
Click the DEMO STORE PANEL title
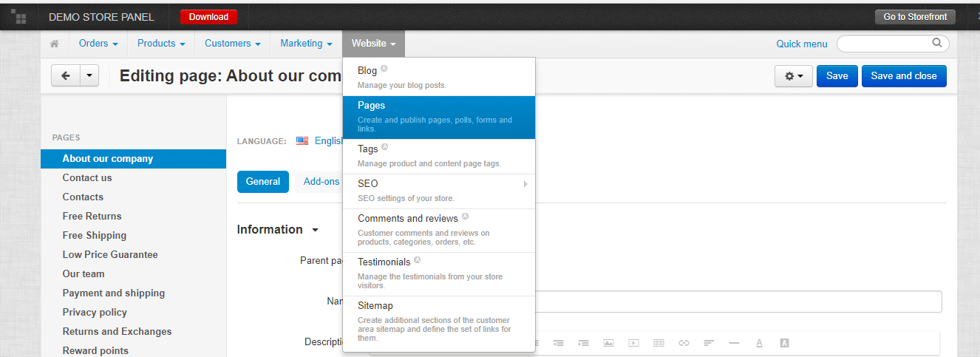[x=101, y=17]
